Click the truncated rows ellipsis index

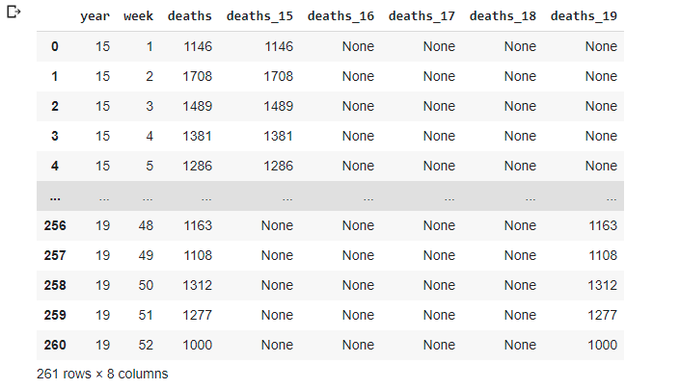(55, 198)
